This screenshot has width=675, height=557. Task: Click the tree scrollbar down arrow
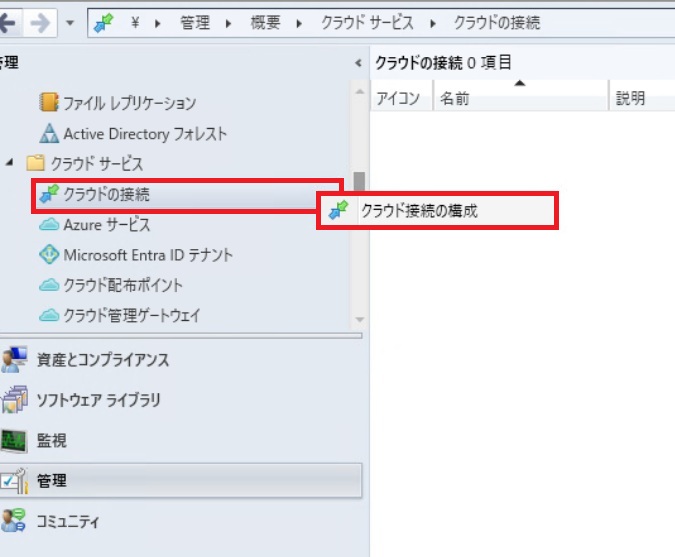coord(359,319)
